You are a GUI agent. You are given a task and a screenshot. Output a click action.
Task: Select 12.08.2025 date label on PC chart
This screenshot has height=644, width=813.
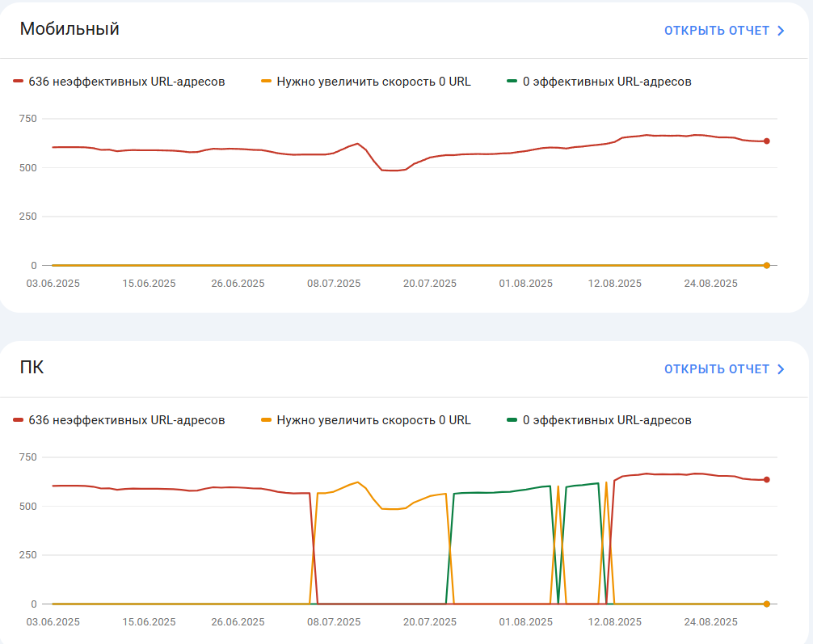(614, 621)
